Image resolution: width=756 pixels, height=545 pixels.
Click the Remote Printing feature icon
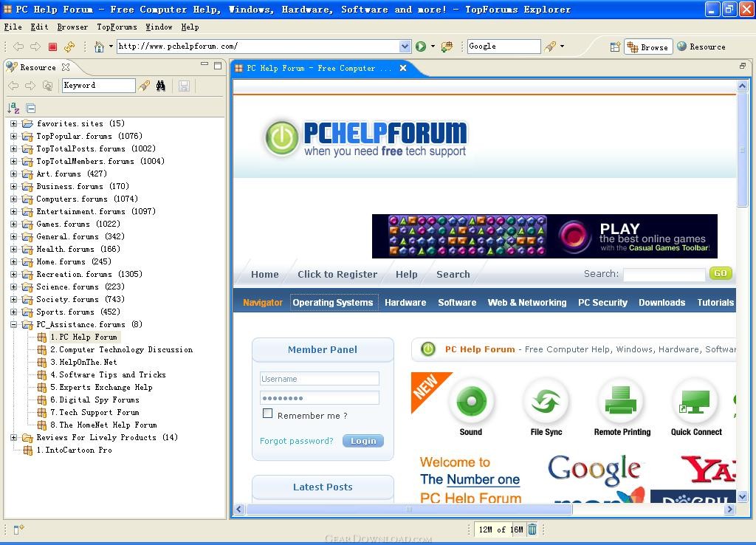[x=622, y=401]
